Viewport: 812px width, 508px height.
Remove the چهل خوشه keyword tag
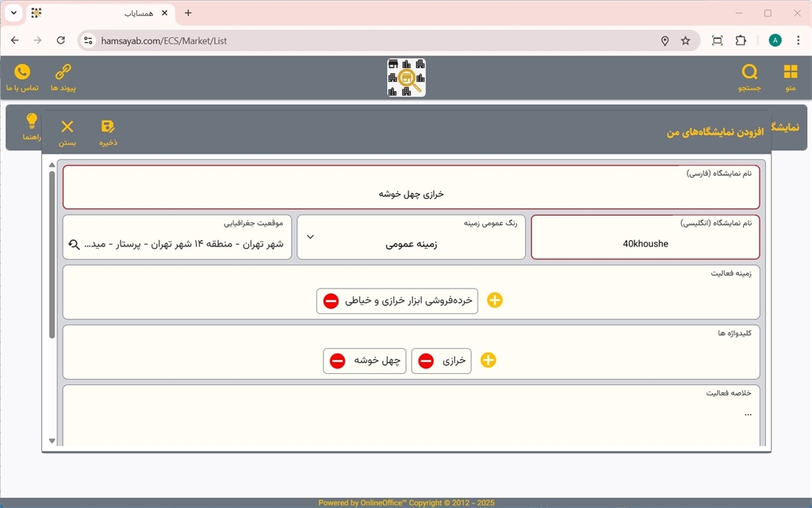coord(337,361)
